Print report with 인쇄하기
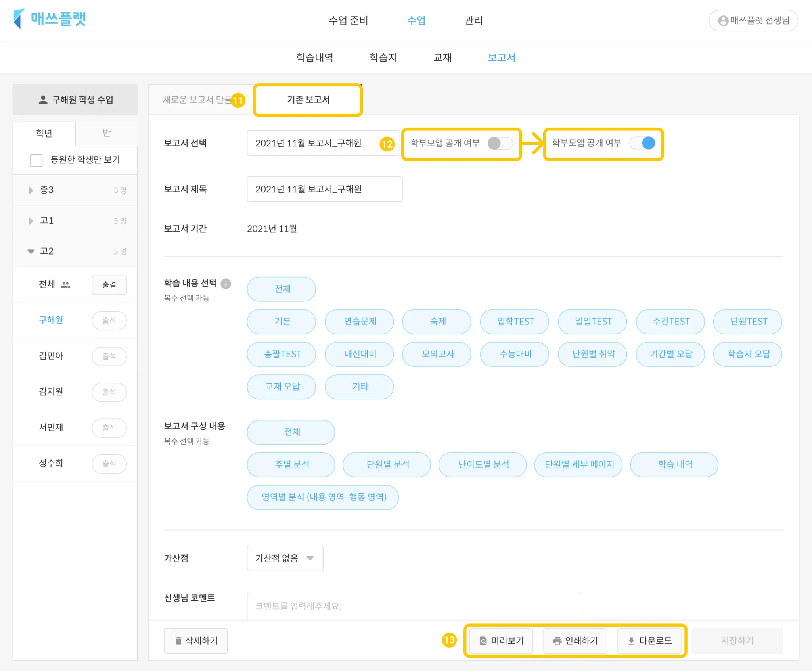This screenshot has width=812, height=671. pos(575,640)
